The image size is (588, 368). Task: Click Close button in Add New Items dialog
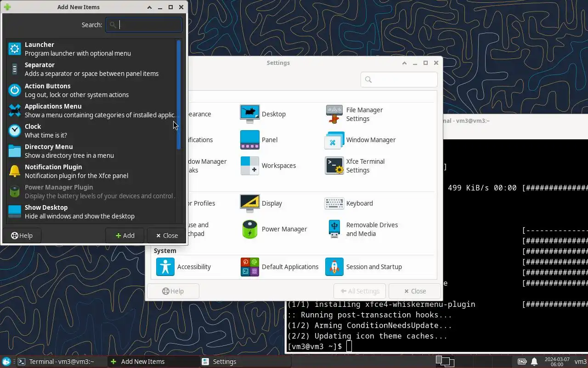tap(166, 236)
